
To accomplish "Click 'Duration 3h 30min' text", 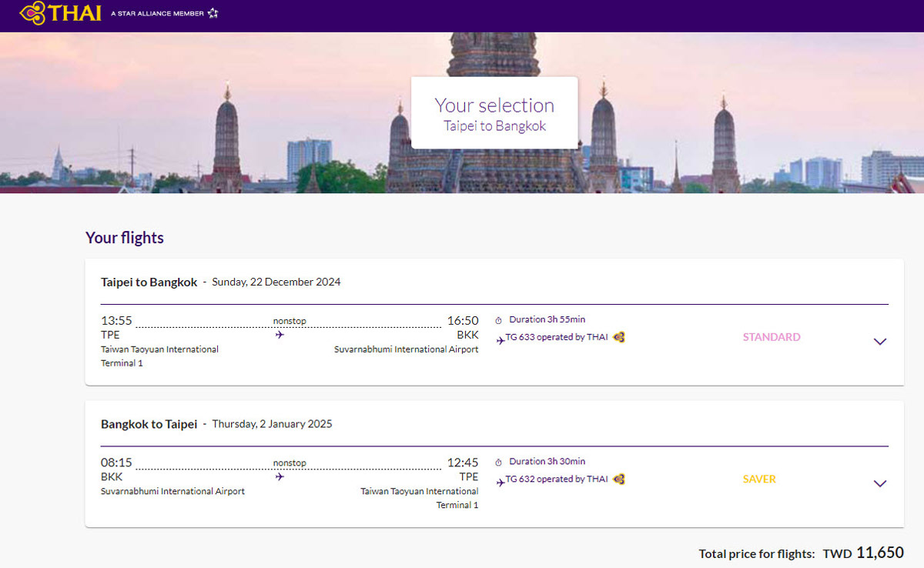I will pos(547,461).
